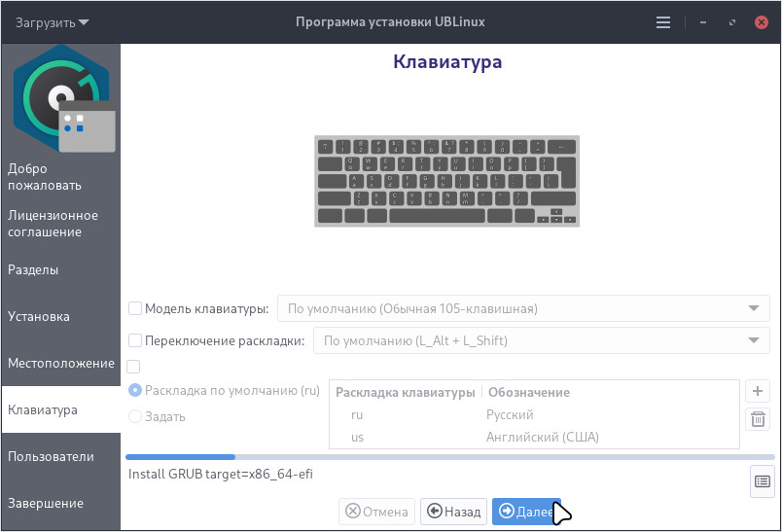The image size is (782, 532).
Task: Click the keyboard preview image
Action: point(446,181)
